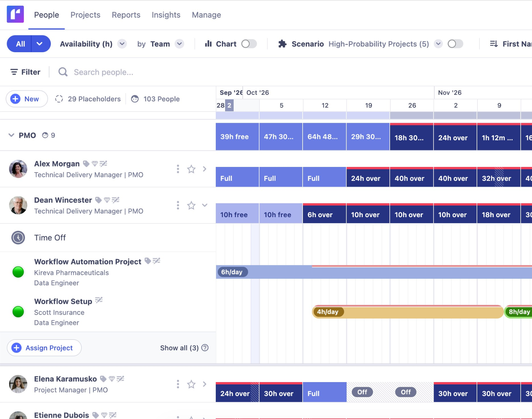
Task: Open the Insights tab
Action: pyautogui.click(x=166, y=15)
